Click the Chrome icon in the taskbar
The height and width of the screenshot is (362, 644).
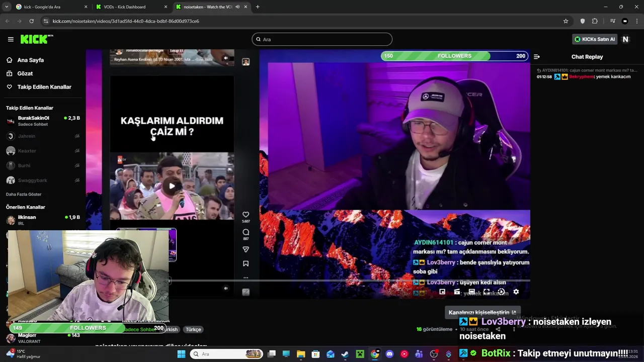tap(375, 354)
